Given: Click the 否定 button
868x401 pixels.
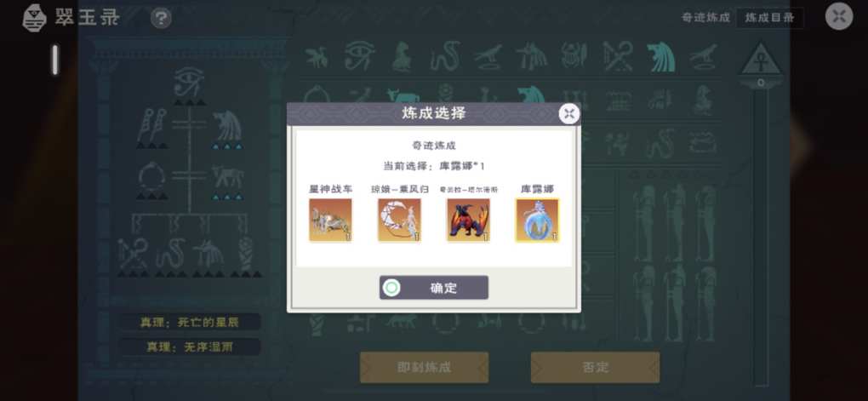Looking at the screenshot, I should point(595,367).
